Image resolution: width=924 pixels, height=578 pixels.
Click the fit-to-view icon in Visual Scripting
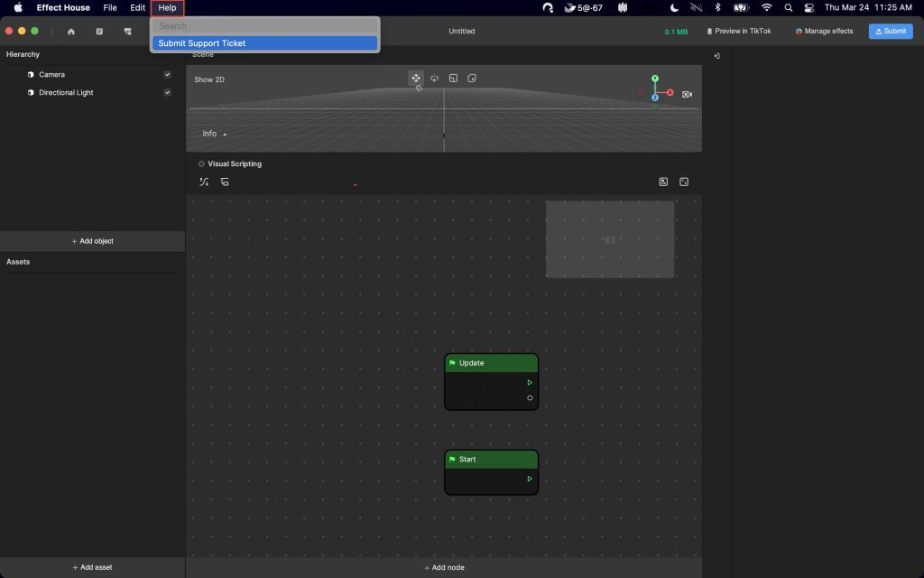point(684,182)
